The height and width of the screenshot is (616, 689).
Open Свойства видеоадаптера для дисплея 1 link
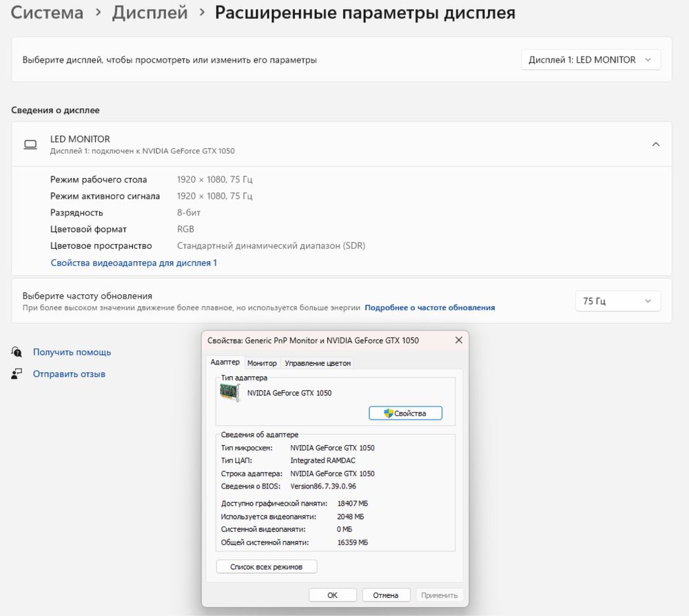134,263
